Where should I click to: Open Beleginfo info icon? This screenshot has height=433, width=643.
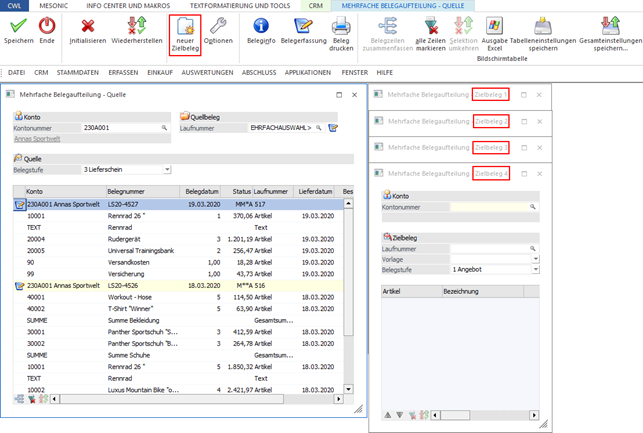pyautogui.click(x=260, y=26)
